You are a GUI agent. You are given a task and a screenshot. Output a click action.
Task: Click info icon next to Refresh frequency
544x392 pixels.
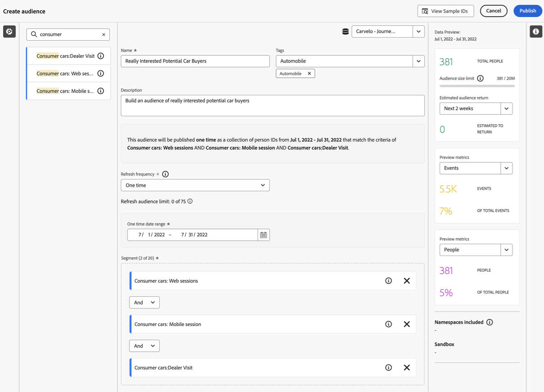pyautogui.click(x=165, y=174)
